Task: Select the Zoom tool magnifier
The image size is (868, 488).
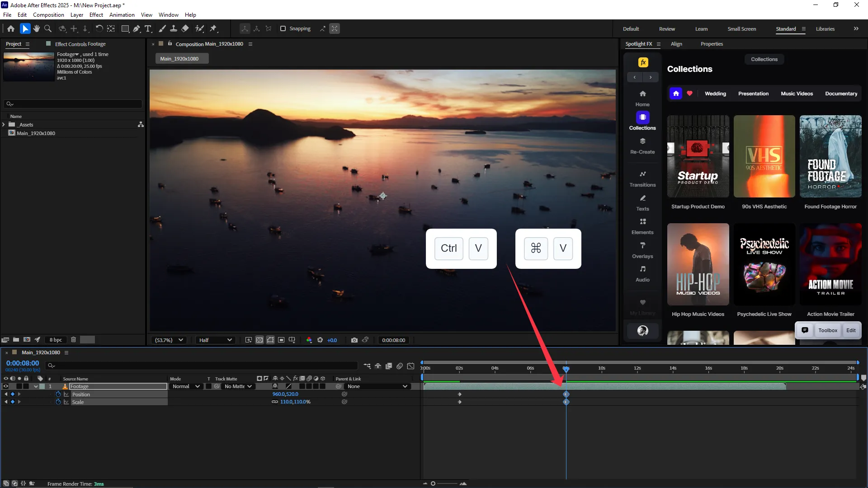Action: 47,28
